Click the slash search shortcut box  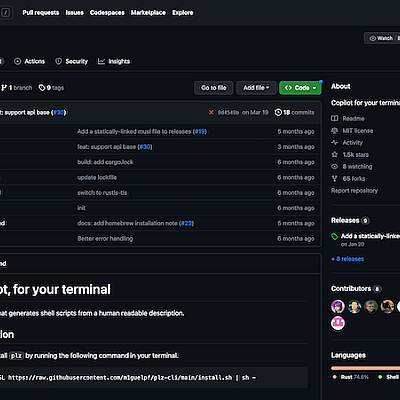coord(6,13)
